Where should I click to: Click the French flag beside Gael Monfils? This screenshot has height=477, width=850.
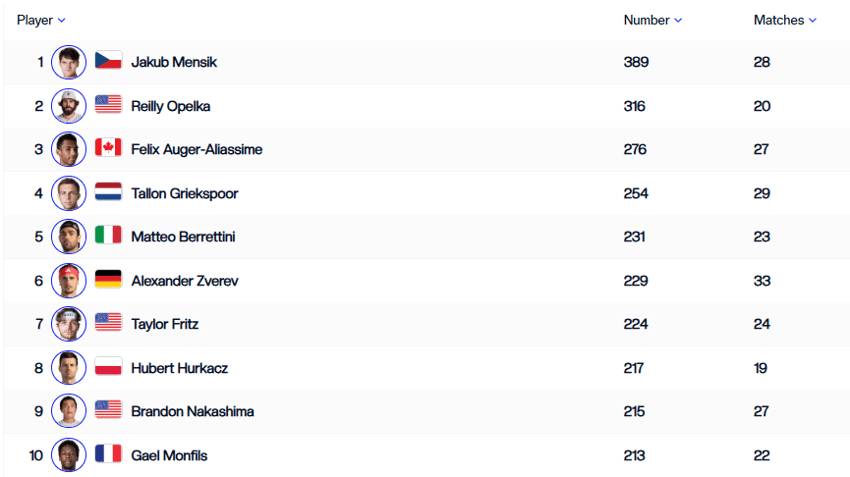point(108,453)
